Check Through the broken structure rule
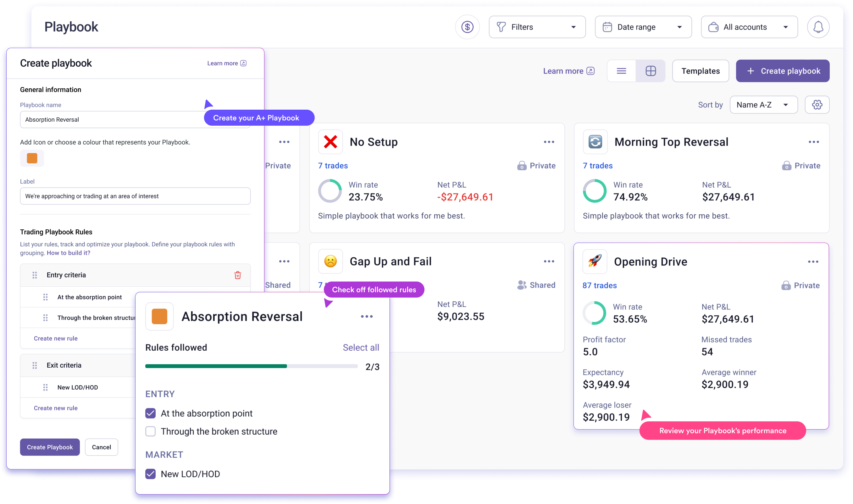The image size is (853, 504). (151, 431)
